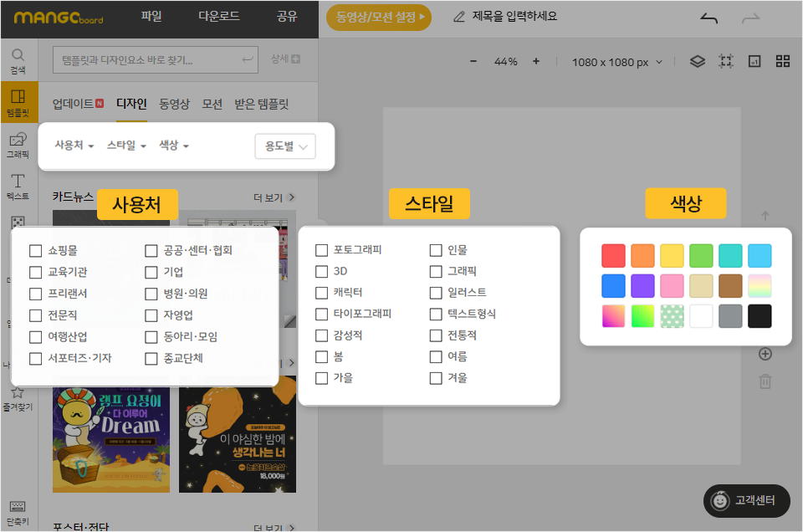This screenshot has width=803, height=532.
Task: Open the 파일 menu
Action: coord(151,17)
